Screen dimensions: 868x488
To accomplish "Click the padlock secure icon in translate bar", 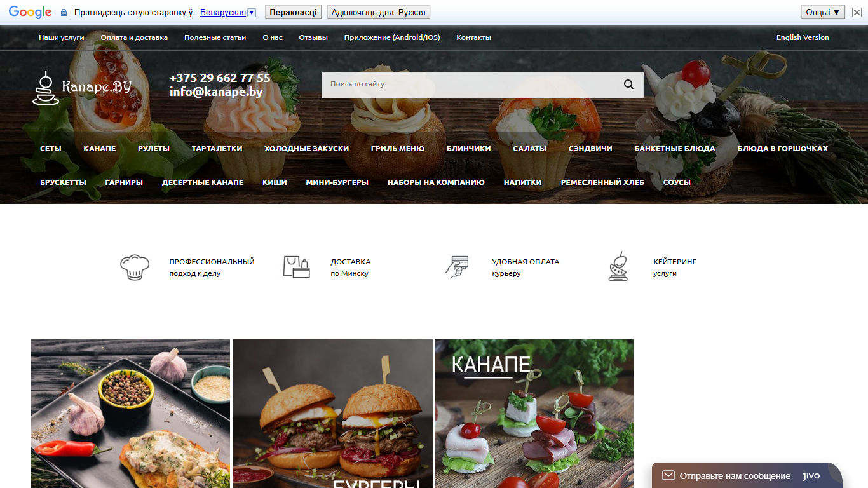I will point(64,13).
